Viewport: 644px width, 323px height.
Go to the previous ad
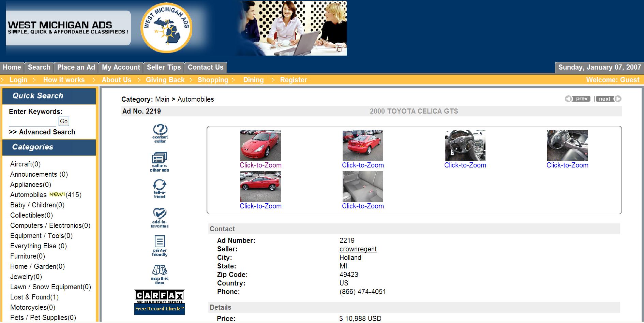coord(578,99)
